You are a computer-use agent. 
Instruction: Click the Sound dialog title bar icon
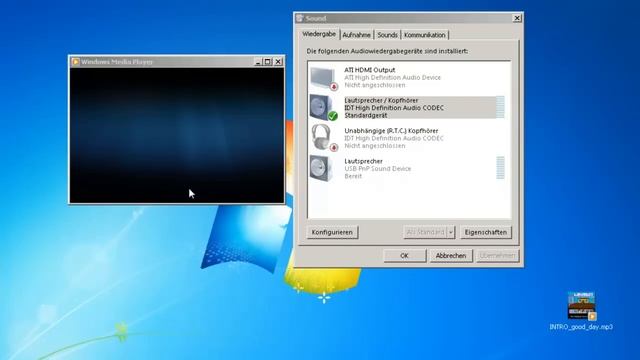click(300, 18)
